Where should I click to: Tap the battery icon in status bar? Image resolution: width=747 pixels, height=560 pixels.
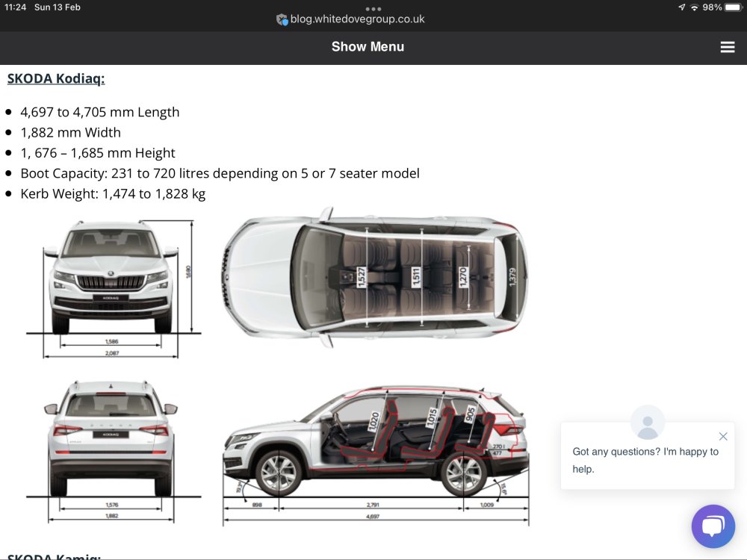(734, 7)
